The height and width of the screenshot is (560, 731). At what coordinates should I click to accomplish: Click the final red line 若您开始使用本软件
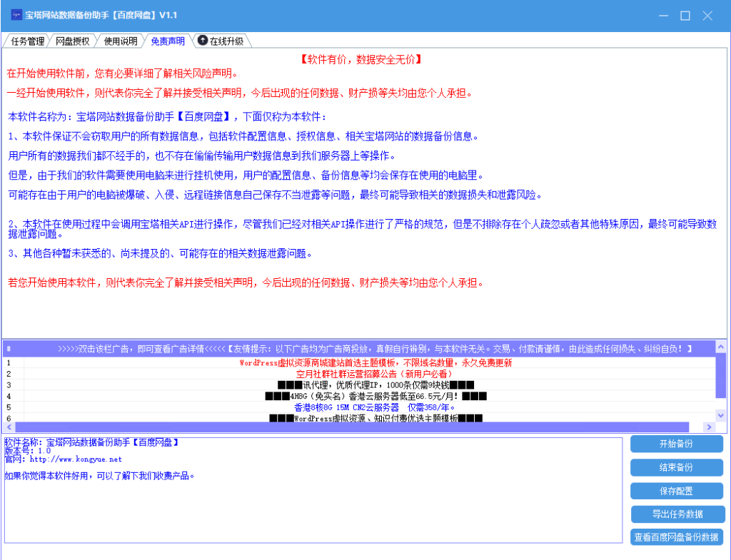(x=246, y=282)
